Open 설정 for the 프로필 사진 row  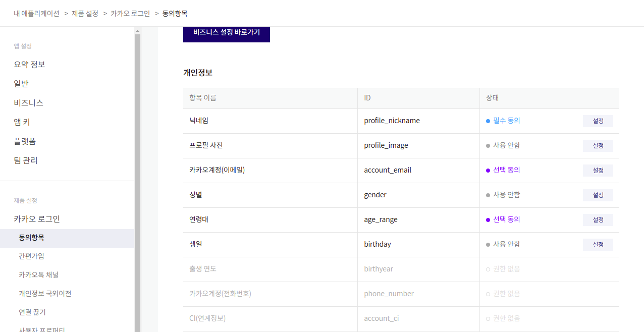[x=598, y=146]
